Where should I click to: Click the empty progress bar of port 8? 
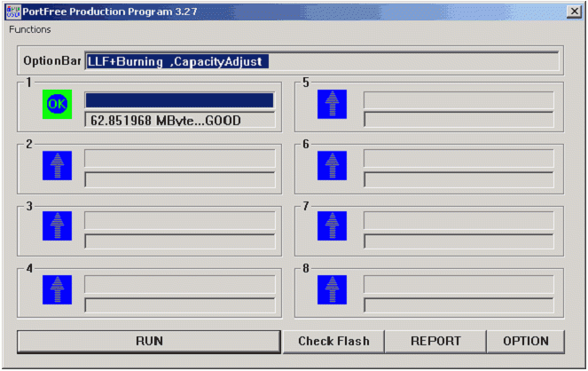tap(459, 284)
